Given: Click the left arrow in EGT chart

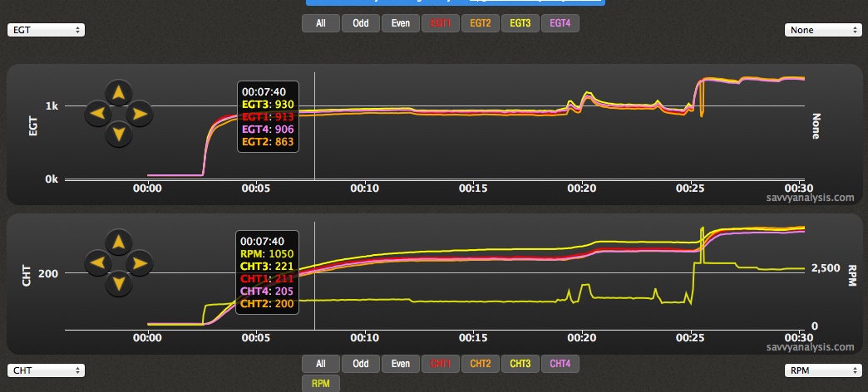Looking at the screenshot, I should point(98,112).
